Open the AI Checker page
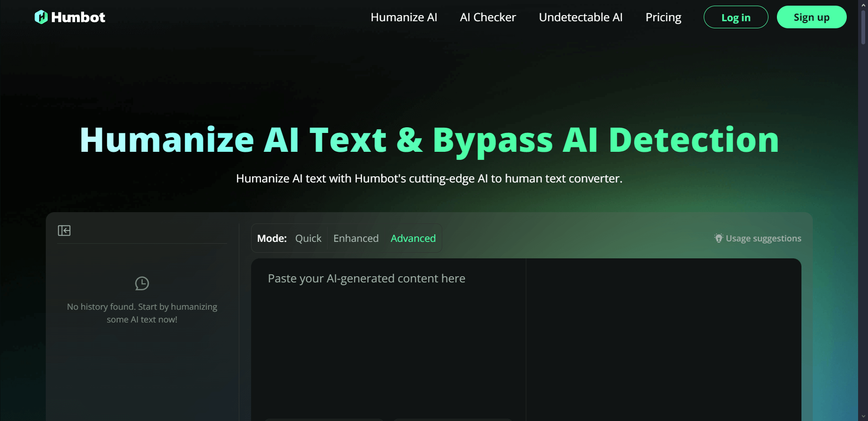868x421 pixels. point(488,17)
